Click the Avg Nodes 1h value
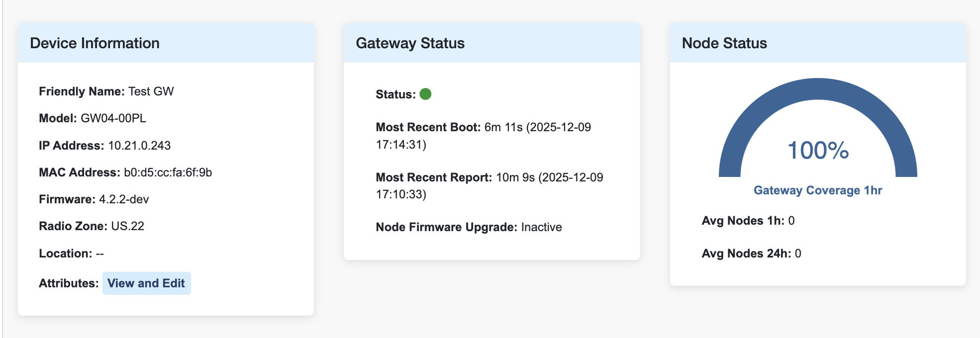The width and height of the screenshot is (980, 338). click(791, 221)
